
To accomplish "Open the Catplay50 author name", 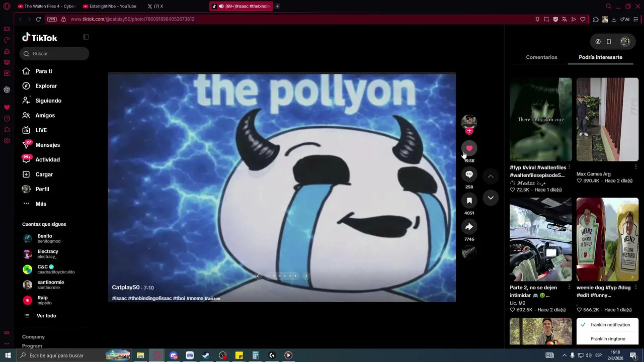I will (126, 288).
